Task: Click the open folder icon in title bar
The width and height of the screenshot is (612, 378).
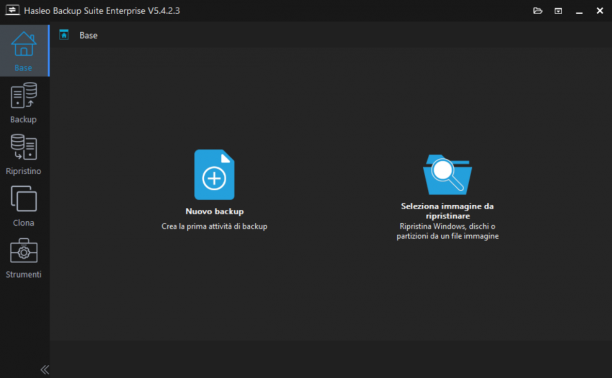Action: (537, 11)
